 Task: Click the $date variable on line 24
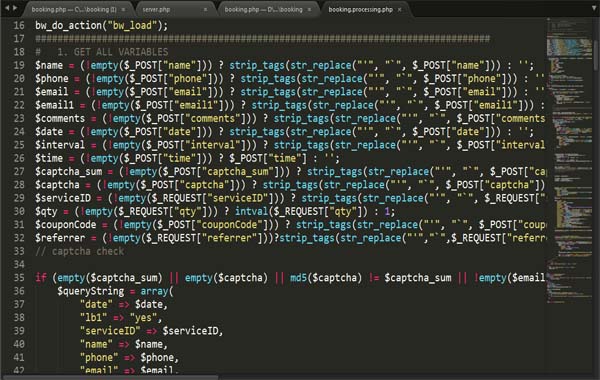click(49, 132)
